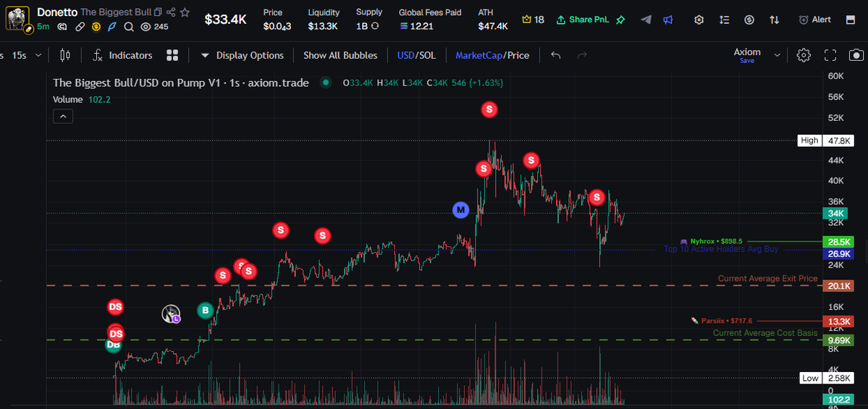Favorite the token with the star icon
The width and height of the screenshot is (868, 409).
click(x=185, y=12)
